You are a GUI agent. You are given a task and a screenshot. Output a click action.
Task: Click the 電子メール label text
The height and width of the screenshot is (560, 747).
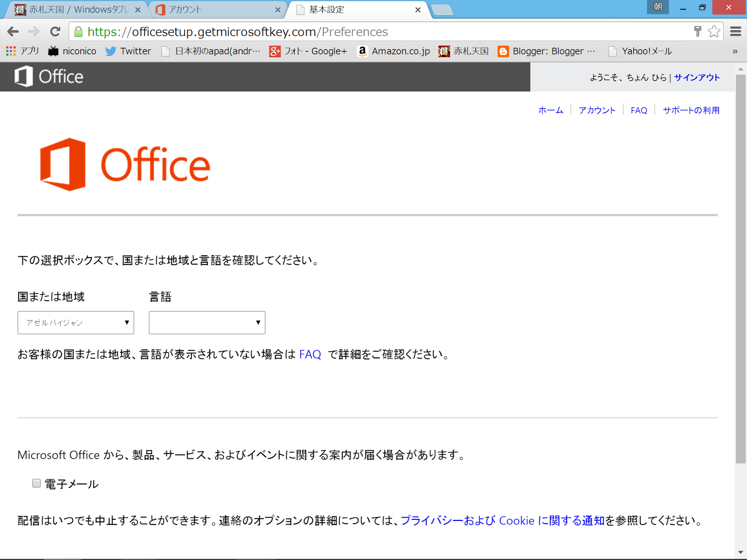(71, 484)
